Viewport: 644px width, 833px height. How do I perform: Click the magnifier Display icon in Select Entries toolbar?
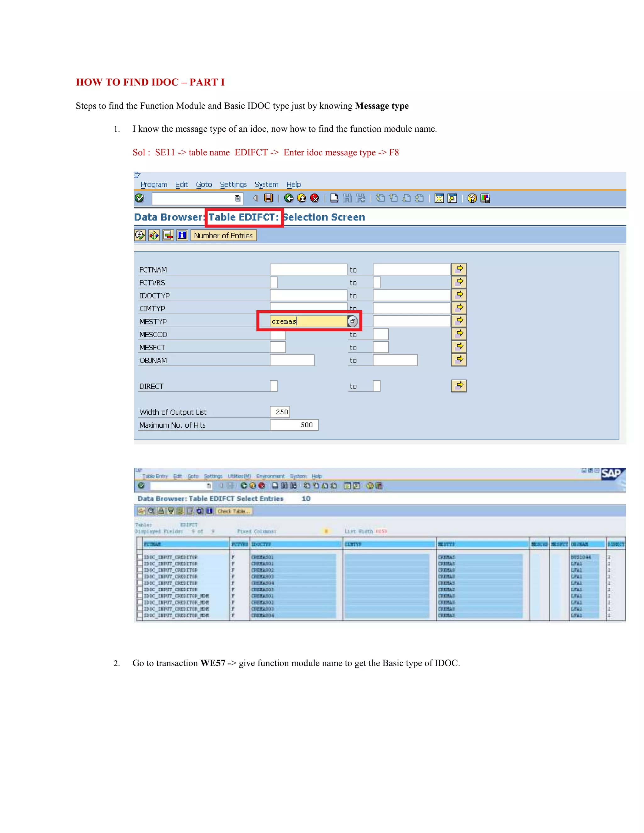tap(152, 511)
